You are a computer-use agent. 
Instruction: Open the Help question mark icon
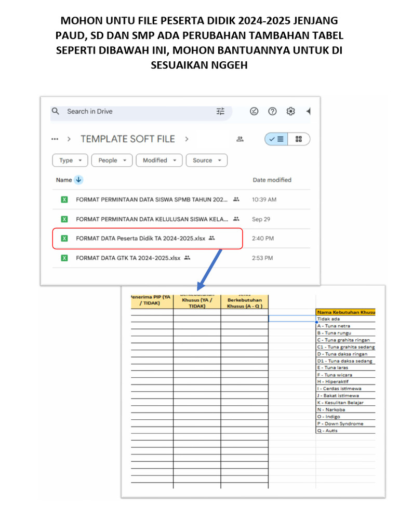272,111
